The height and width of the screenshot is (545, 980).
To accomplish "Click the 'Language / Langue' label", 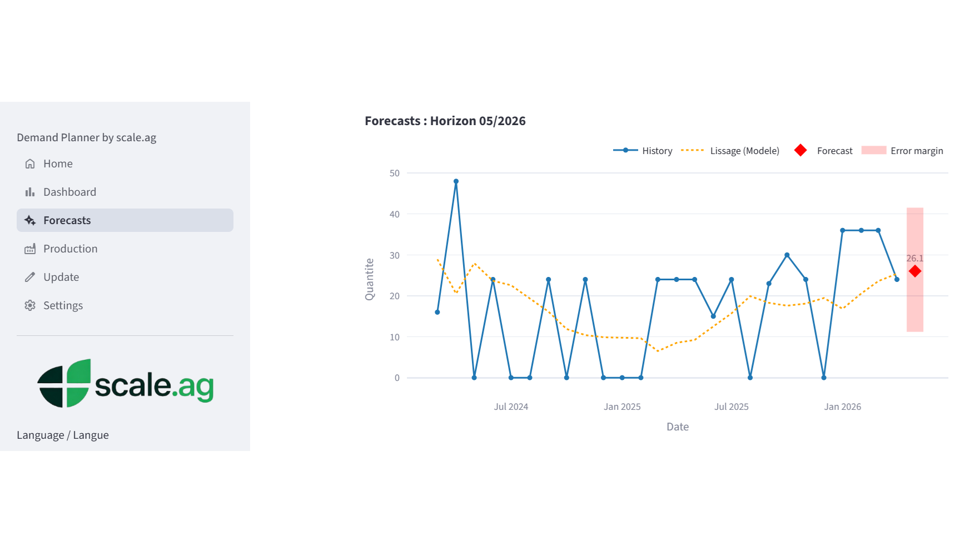I will (63, 435).
